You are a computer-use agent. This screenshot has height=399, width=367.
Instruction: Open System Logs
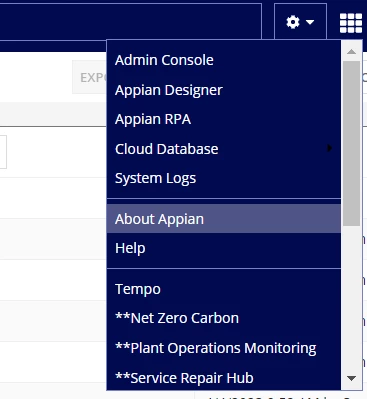(x=224, y=178)
